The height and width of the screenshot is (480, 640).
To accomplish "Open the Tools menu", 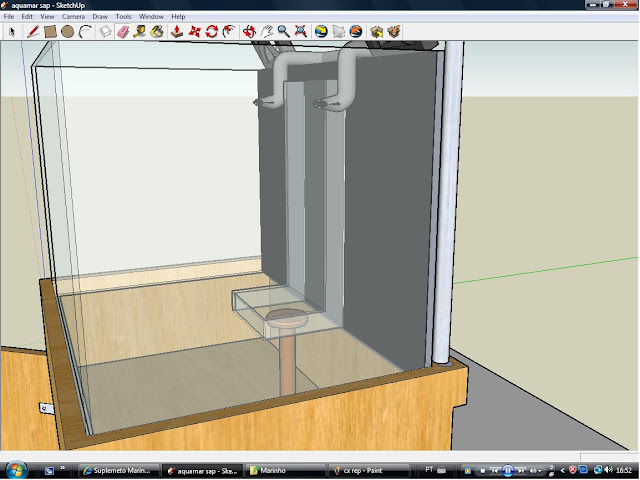I will (x=123, y=17).
